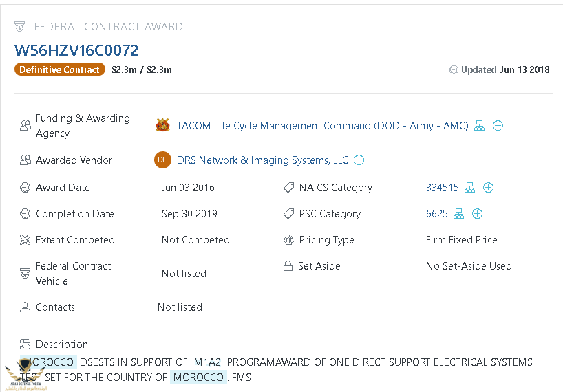563x392 pixels.
Task: Open the DRS Network & Imaging Systems vendor link
Action: 262,160
